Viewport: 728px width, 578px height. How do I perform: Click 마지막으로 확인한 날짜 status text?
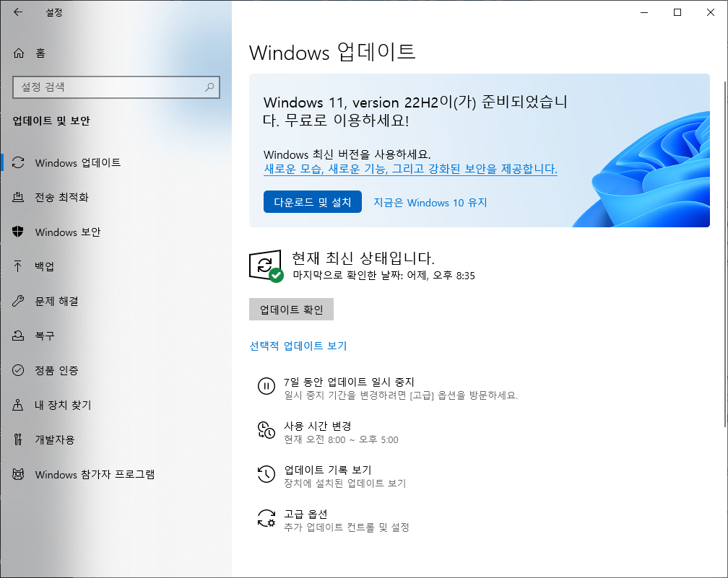[x=383, y=276]
